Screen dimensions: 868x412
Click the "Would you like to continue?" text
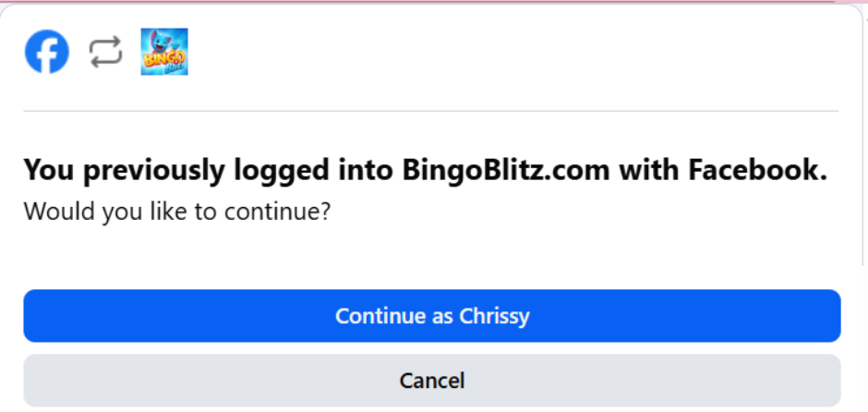pos(177,212)
